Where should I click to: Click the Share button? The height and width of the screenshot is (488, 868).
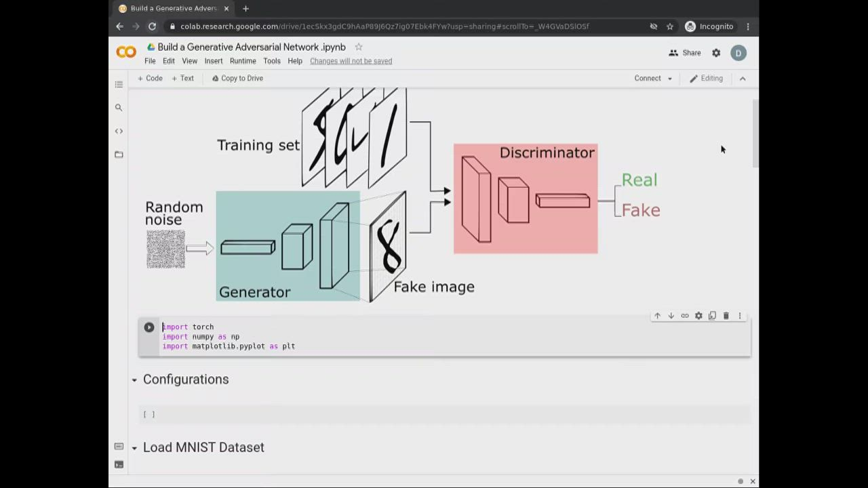(685, 53)
